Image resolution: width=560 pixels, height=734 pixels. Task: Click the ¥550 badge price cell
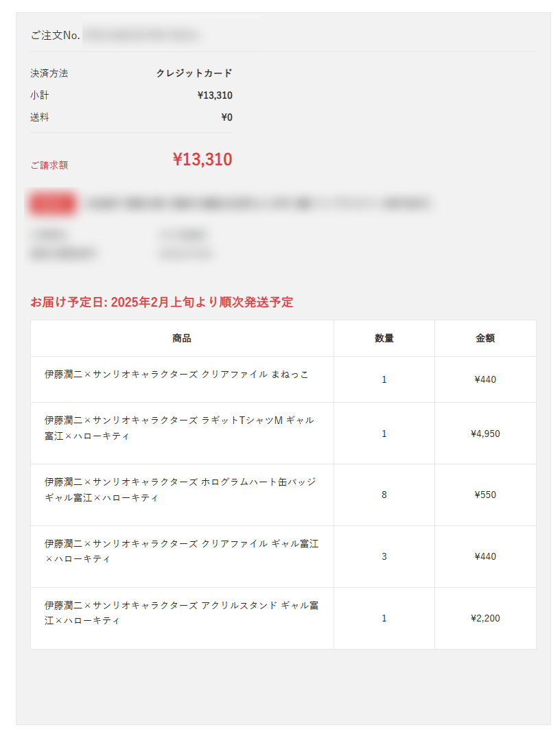[485, 495]
